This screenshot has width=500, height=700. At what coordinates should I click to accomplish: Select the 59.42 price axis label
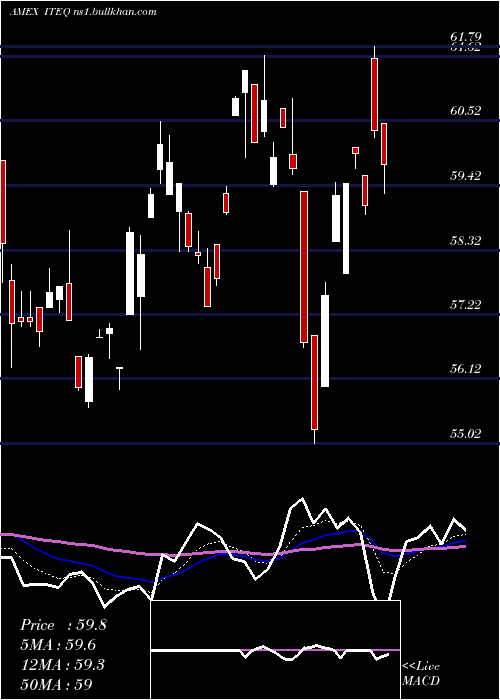(x=466, y=175)
